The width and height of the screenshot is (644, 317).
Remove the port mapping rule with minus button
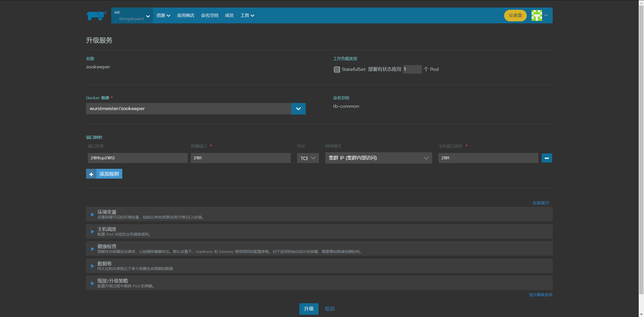point(547,158)
